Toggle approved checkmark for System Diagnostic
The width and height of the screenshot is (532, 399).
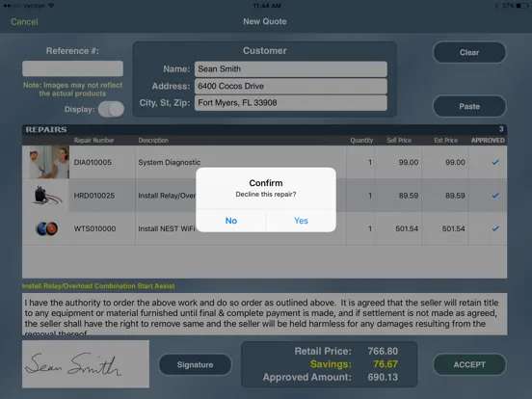[495, 162]
